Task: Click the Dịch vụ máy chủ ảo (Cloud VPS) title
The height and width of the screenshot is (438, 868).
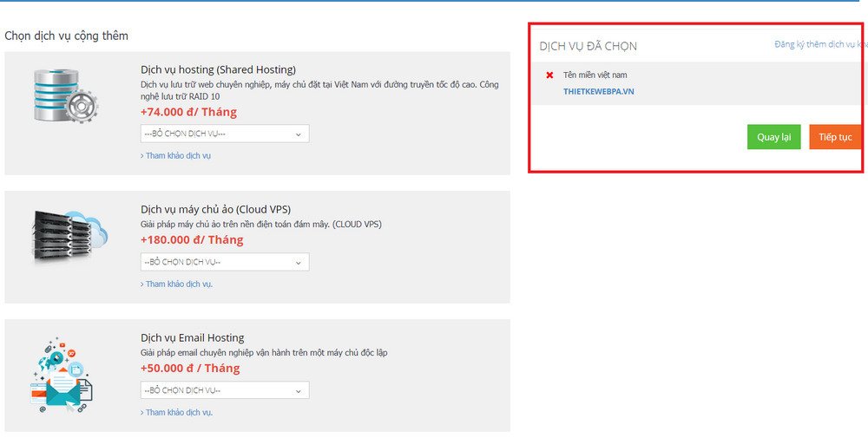Action: [x=215, y=209]
